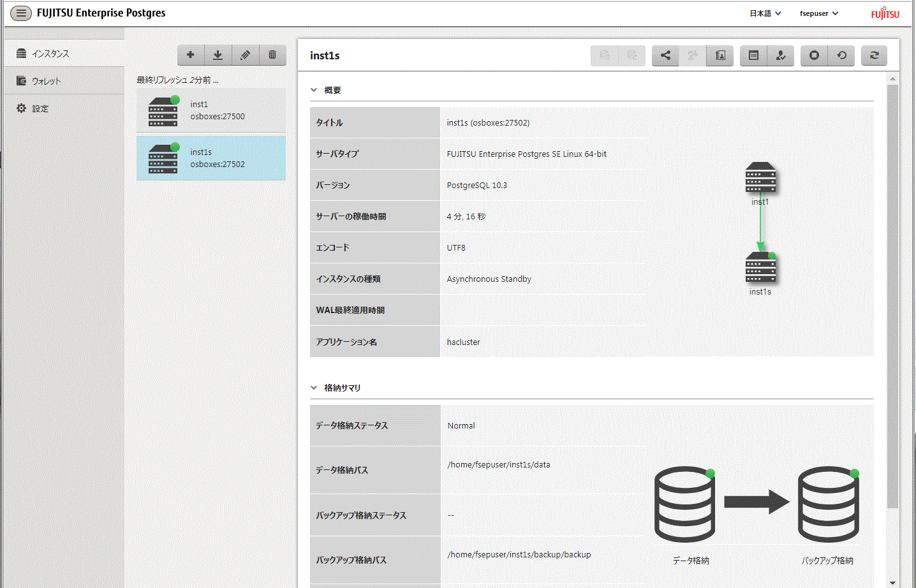916x588 pixels.
Task: Click the 'FUJITSU Enterprise Postgres SE Linux 64-bit' value
Action: click(527, 154)
